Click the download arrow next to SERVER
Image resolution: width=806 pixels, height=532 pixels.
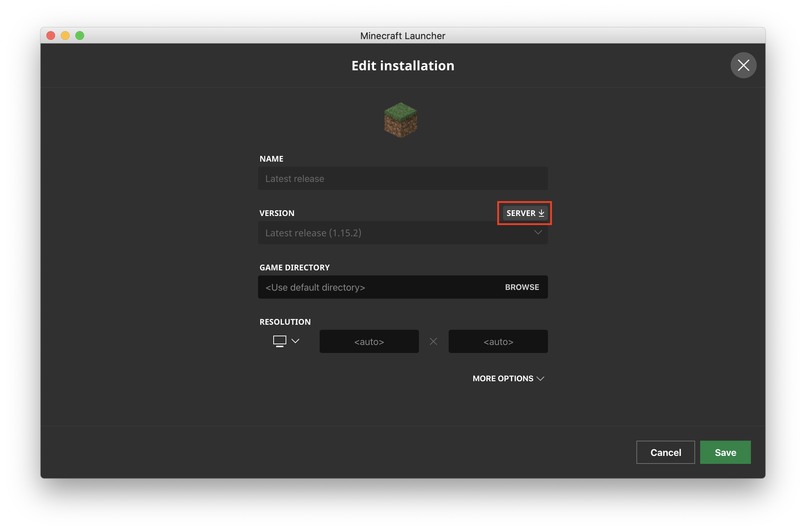541,213
